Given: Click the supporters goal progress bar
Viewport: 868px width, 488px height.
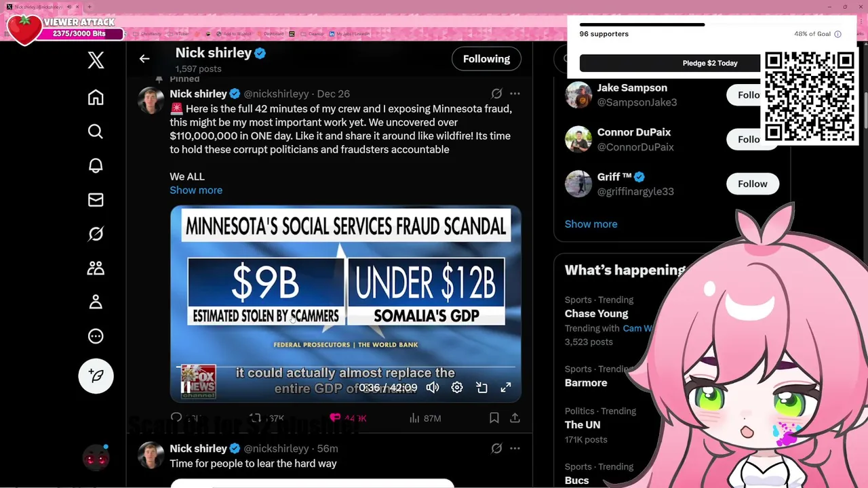Looking at the screenshot, I should point(710,24).
